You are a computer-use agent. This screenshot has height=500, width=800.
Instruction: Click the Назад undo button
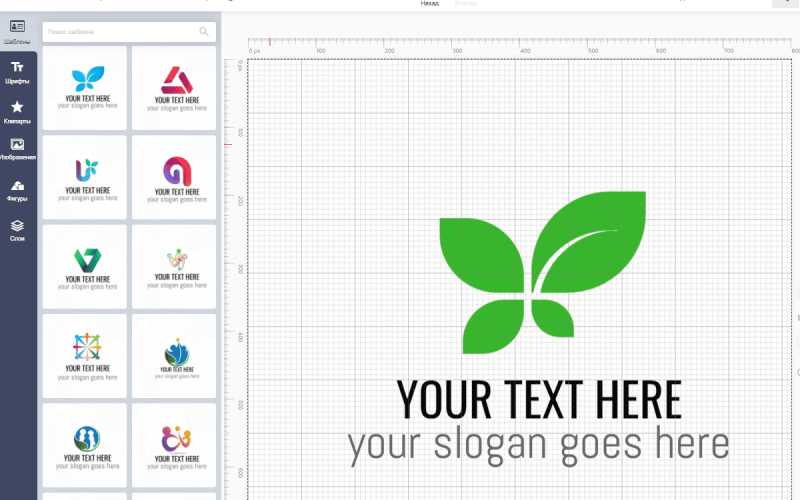point(429,3)
